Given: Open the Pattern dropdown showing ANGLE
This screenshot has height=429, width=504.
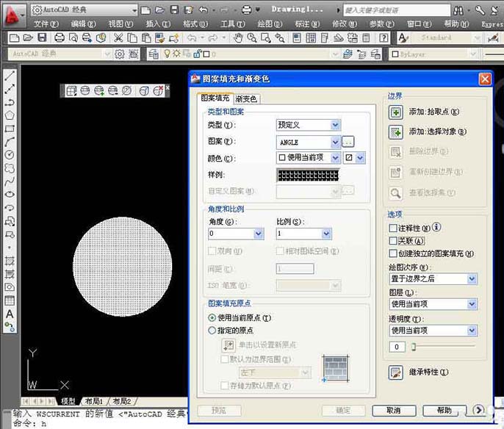Looking at the screenshot, I should [309, 142].
